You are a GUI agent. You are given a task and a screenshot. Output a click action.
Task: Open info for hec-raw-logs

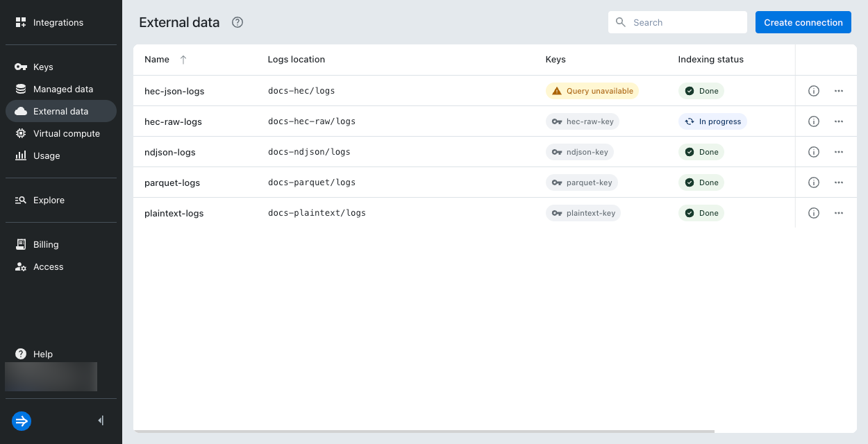pyautogui.click(x=814, y=121)
